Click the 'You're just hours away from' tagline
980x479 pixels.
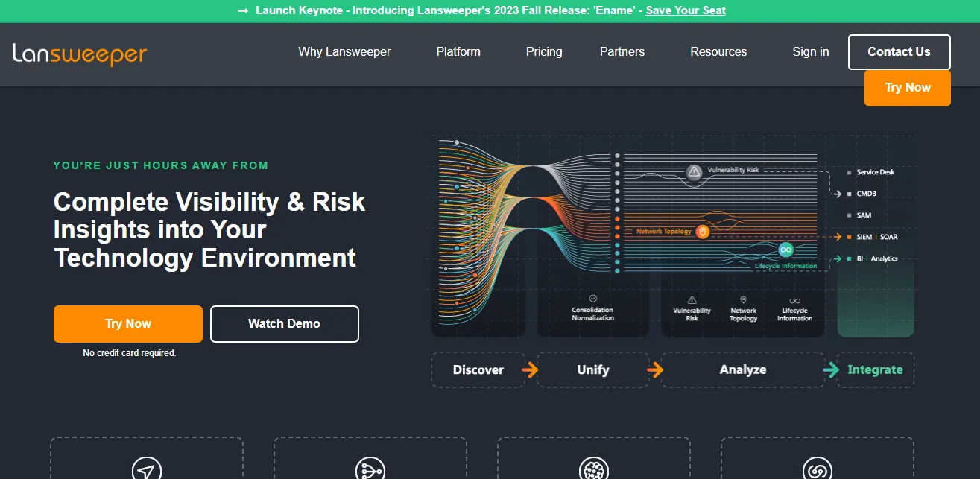coord(161,165)
